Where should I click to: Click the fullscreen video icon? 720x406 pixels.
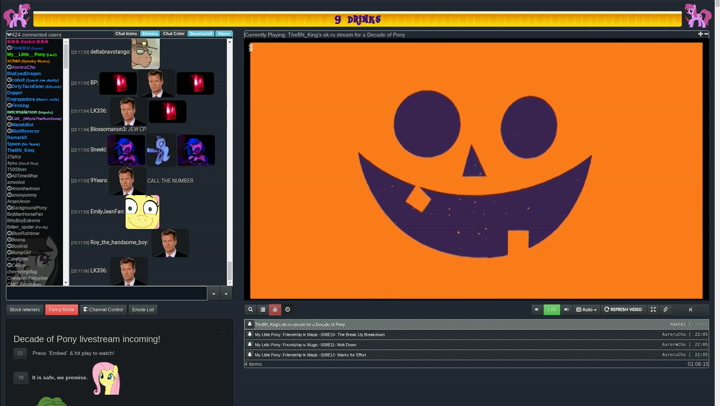point(653,310)
